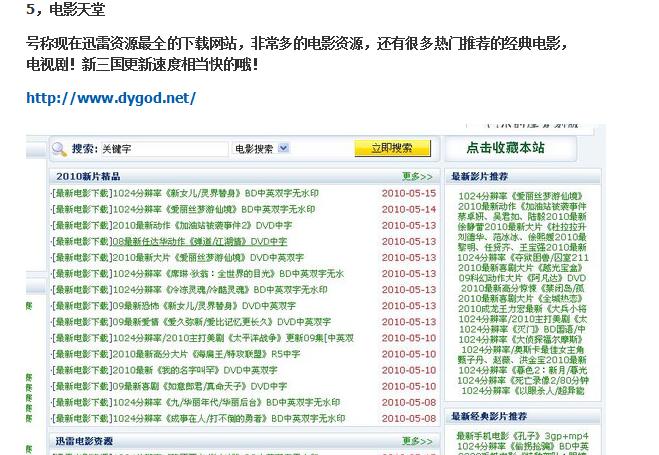Open 1024分辨率《偷拐抢骗》BD中英 link
Screen dimensions: 659x455
(x=523, y=446)
